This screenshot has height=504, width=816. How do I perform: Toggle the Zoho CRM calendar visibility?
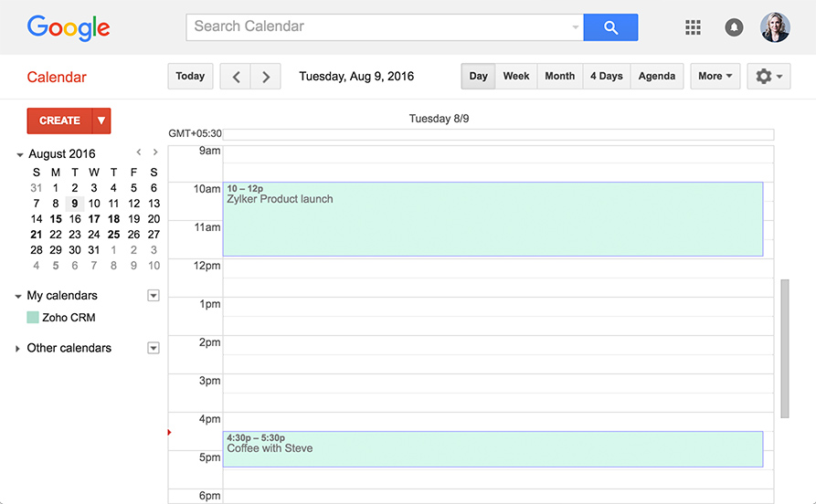33,318
